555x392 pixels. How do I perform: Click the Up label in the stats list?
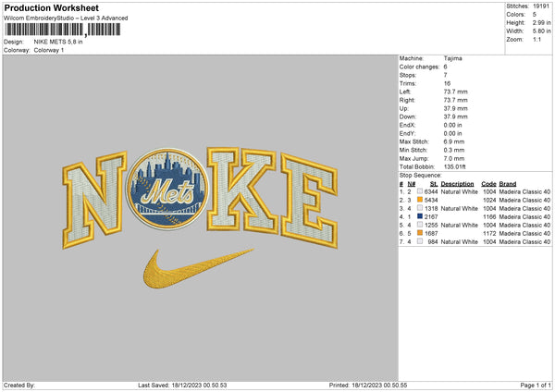[x=403, y=108]
